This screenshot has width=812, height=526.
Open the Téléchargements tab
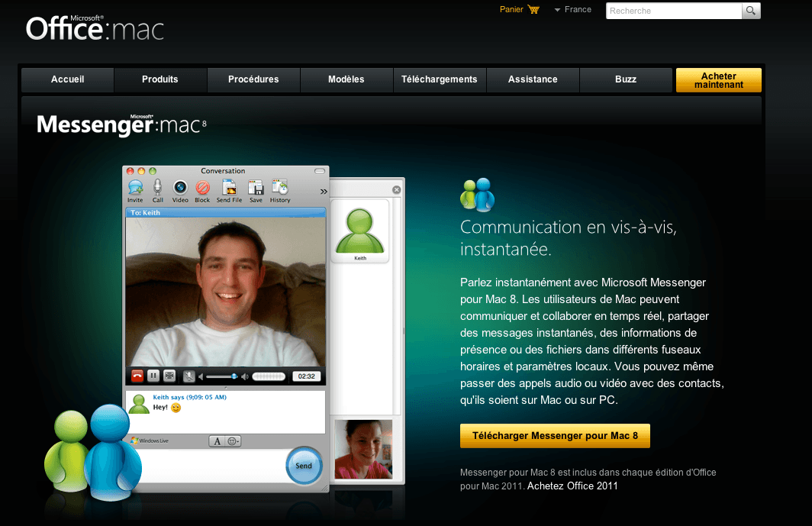(x=439, y=80)
